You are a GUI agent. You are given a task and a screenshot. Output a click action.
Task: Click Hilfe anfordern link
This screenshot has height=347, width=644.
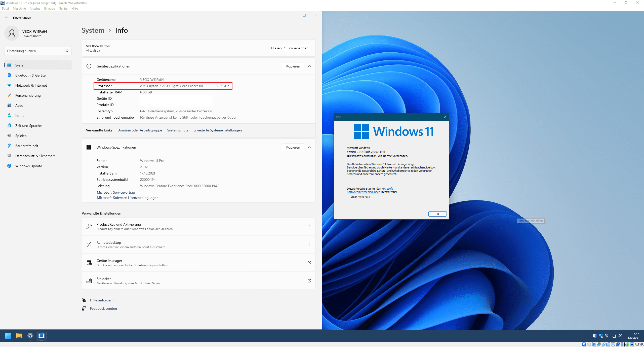[x=102, y=300]
